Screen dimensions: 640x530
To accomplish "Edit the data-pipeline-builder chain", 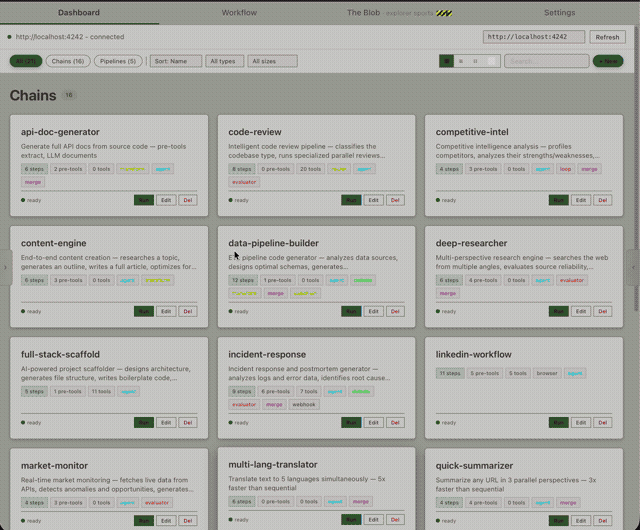I will point(373,311).
